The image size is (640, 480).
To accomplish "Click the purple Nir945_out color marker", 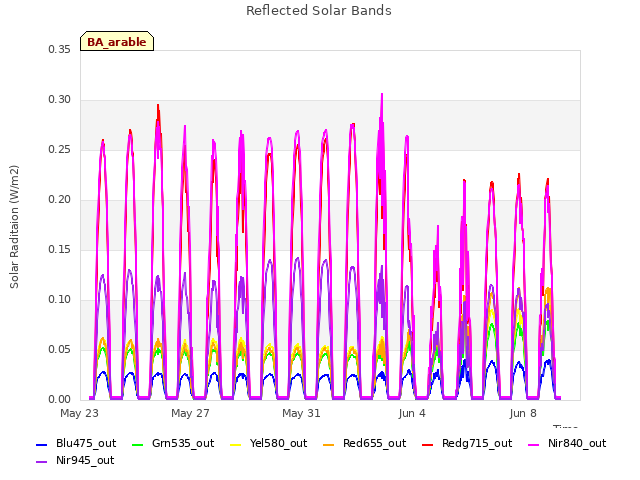I will tap(42, 462).
